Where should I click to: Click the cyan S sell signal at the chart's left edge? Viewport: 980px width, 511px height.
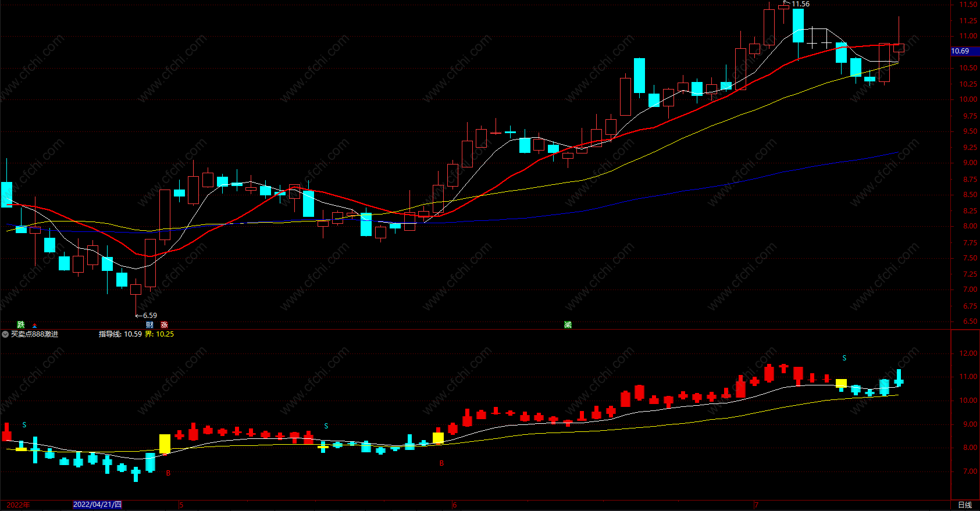(x=24, y=426)
